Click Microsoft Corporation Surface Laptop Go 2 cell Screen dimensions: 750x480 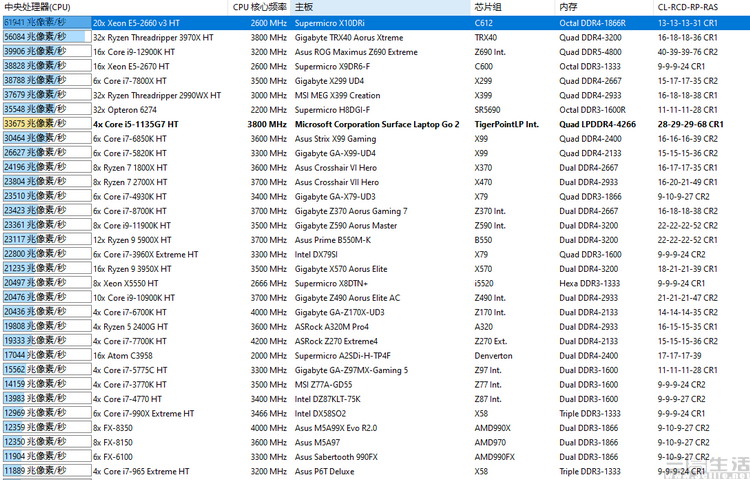coord(377,124)
